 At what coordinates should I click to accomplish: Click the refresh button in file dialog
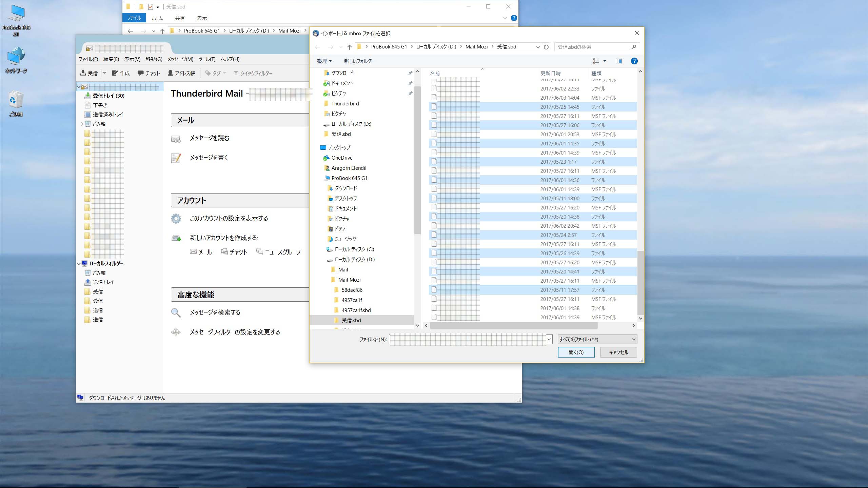coord(546,47)
